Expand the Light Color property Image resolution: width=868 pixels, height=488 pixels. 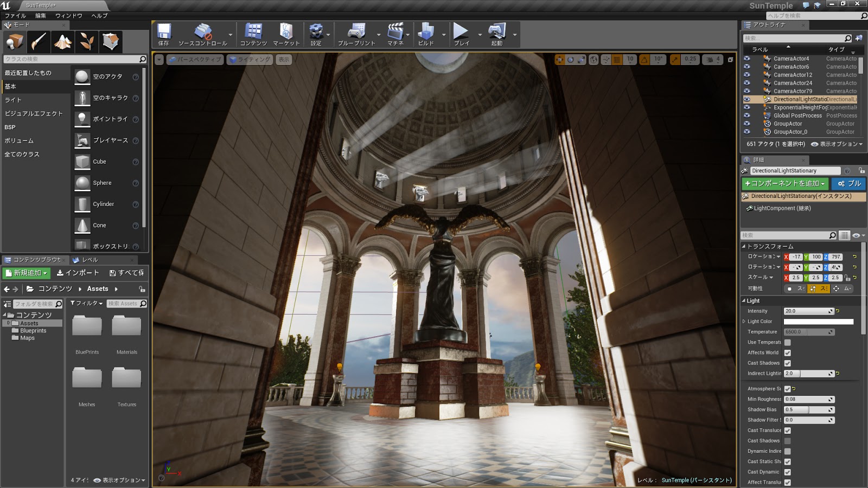744,322
